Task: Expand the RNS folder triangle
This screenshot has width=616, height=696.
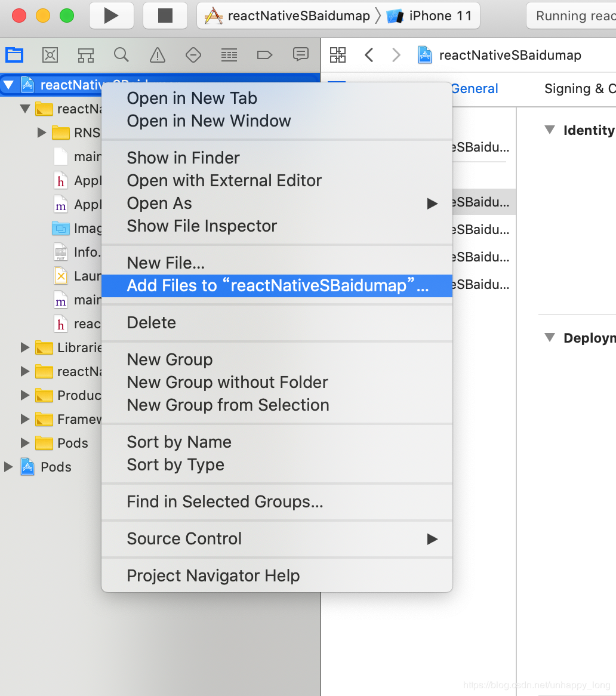Action: click(x=42, y=133)
